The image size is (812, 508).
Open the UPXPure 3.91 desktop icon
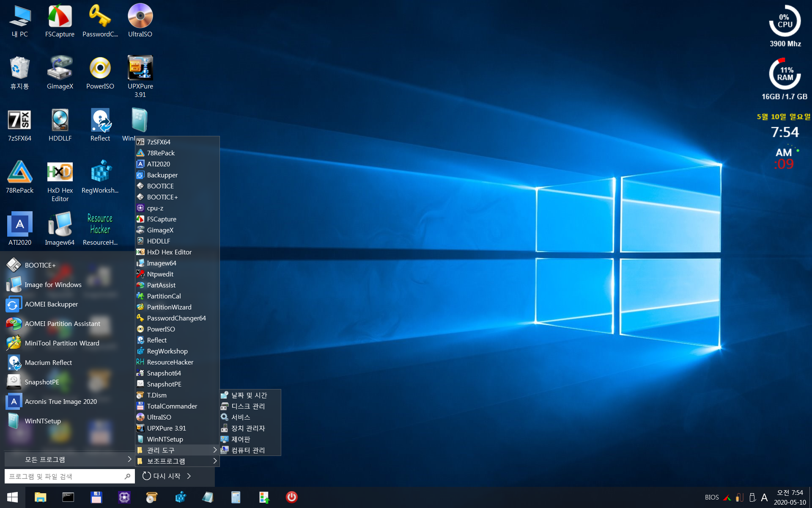[x=140, y=77]
